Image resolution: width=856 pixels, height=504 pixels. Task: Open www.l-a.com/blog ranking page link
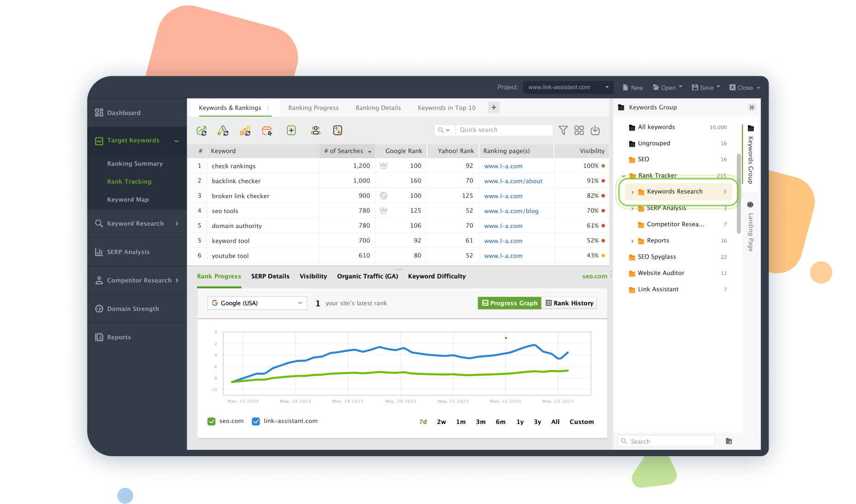511,211
